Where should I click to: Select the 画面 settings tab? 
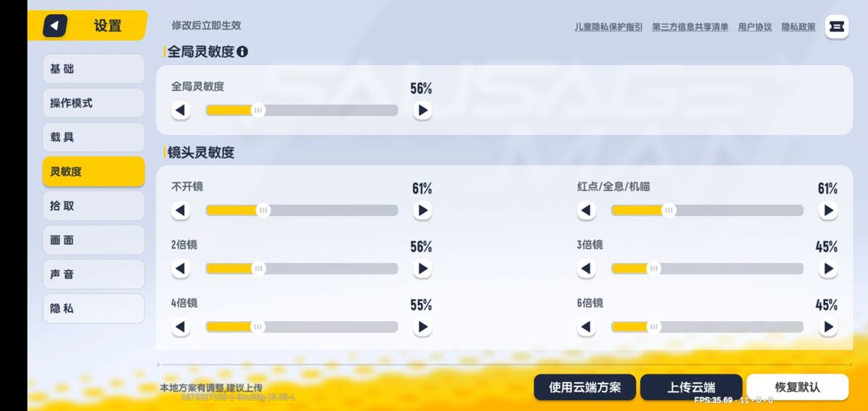coord(93,240)
